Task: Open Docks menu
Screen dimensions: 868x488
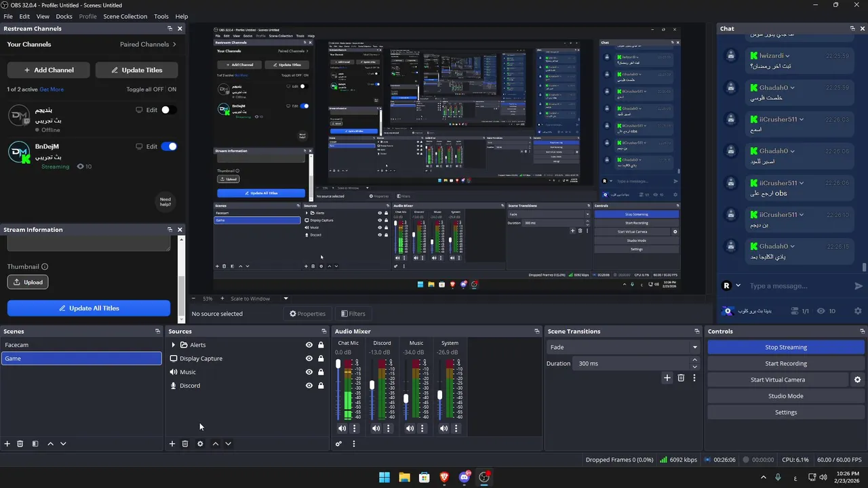Action: coord(64,16)
